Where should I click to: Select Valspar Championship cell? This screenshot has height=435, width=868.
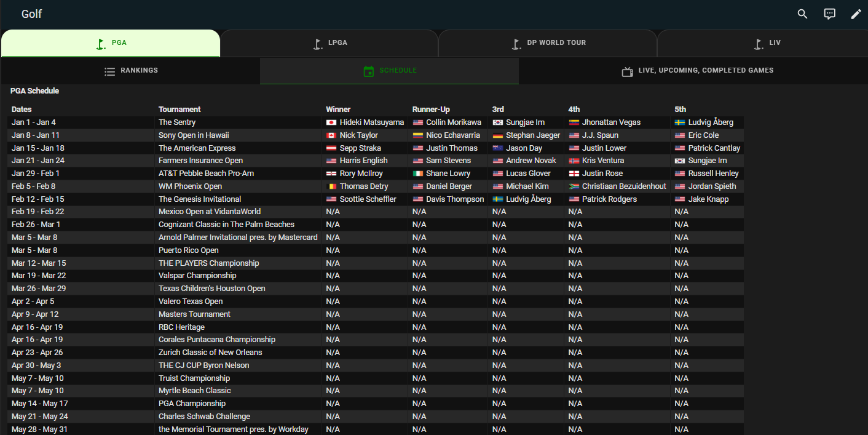coord(238,276)
